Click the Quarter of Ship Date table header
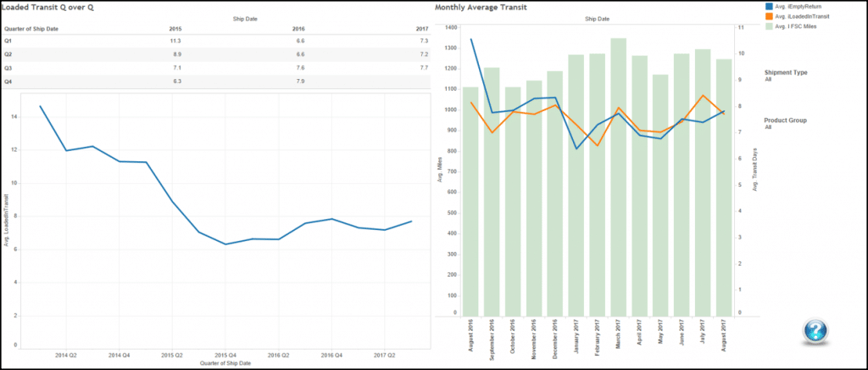The height and width of the screenshot is (370, 868). 30,27
